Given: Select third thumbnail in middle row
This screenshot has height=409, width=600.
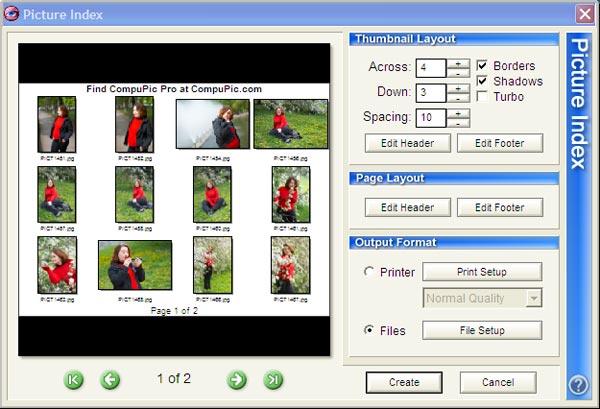Looking at the screenshot, I should 212,194.
